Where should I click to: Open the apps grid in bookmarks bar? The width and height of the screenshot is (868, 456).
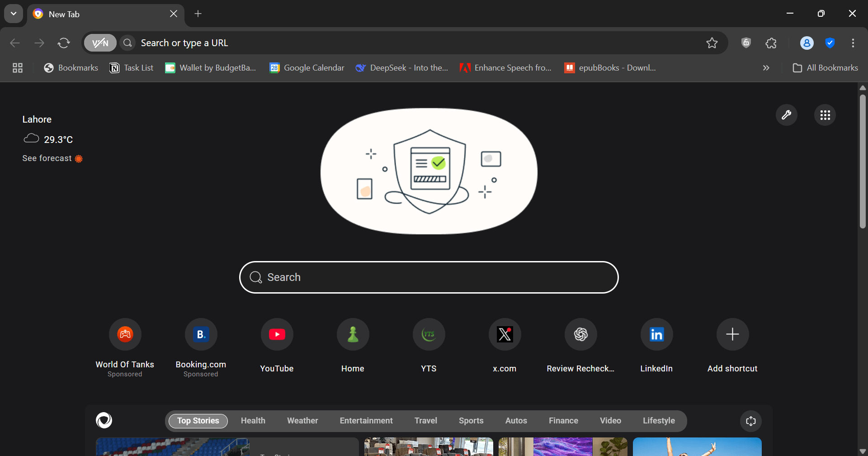(x=18, y=68)
